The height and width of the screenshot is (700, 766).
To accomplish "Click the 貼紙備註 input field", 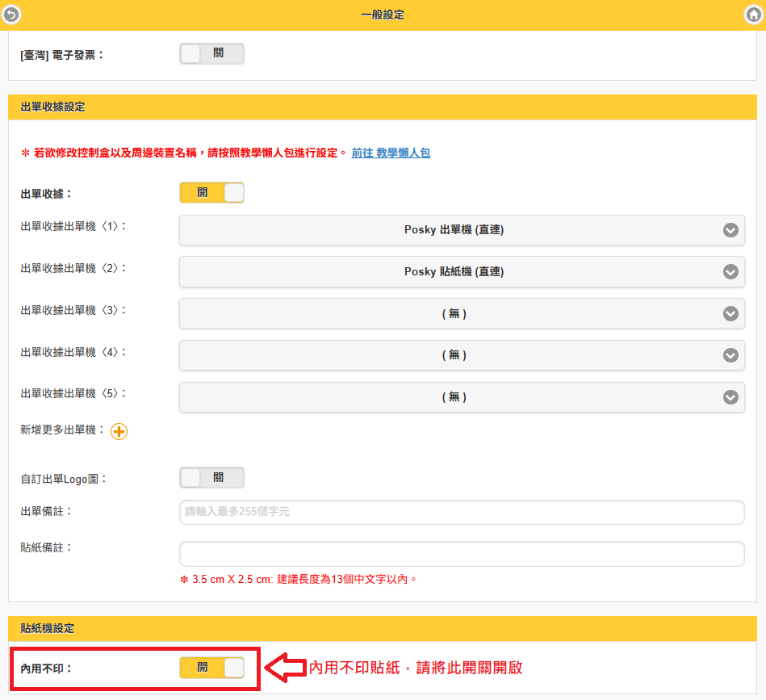I will click(x=461, y=555).
